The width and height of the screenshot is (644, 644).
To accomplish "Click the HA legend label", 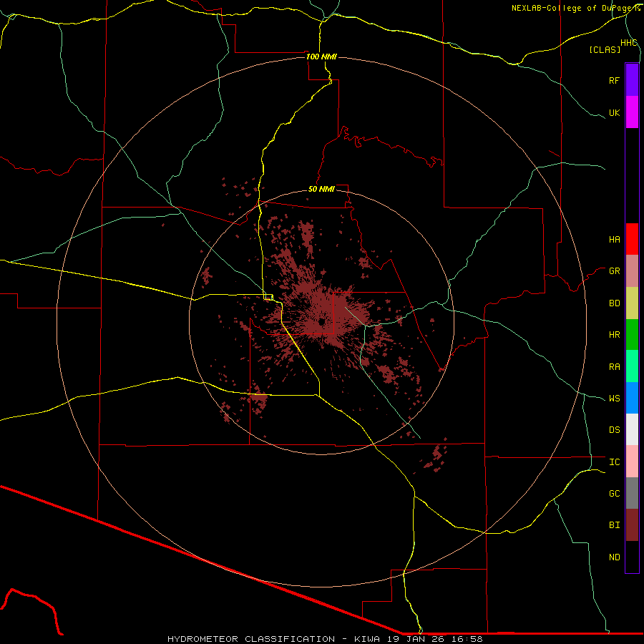I will click(x=614, y=240).
